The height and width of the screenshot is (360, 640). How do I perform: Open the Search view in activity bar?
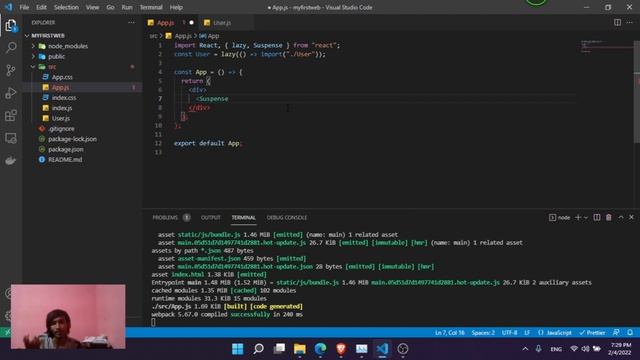[11, 47]
